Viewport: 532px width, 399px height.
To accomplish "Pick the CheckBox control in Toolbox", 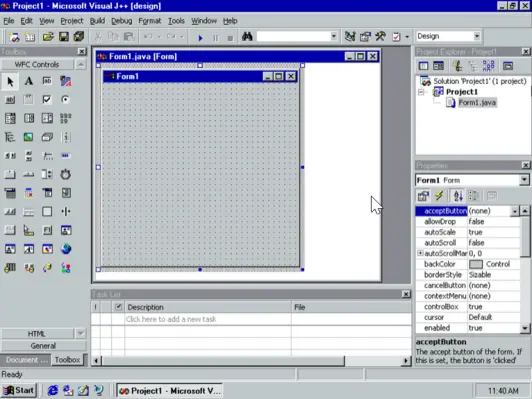I will 47,99.
